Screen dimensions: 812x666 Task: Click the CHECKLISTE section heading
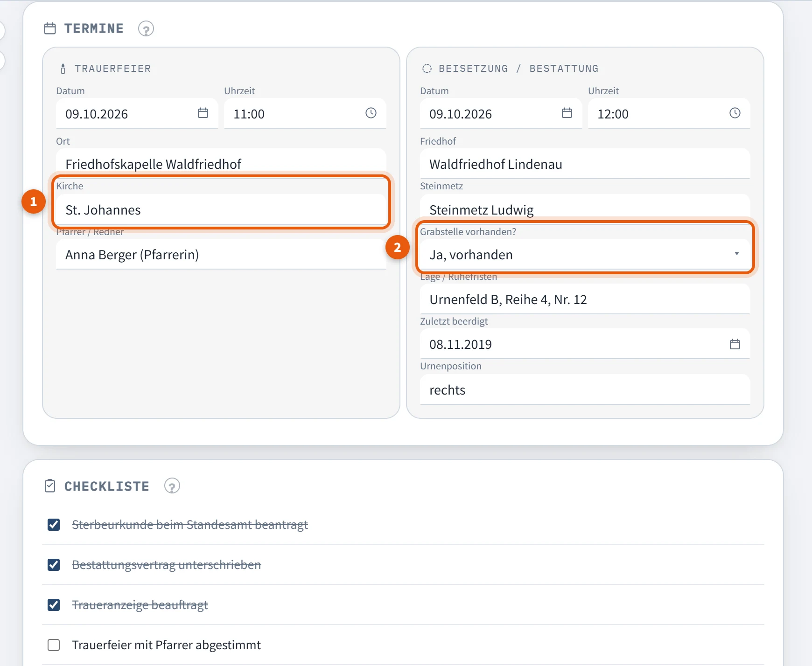point(106,486)
